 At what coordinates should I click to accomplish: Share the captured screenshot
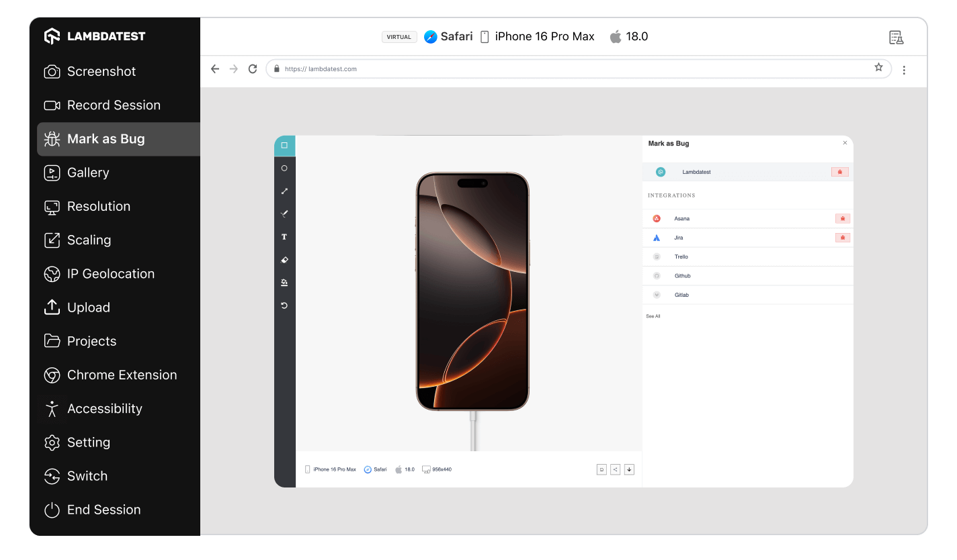[615, 469]
